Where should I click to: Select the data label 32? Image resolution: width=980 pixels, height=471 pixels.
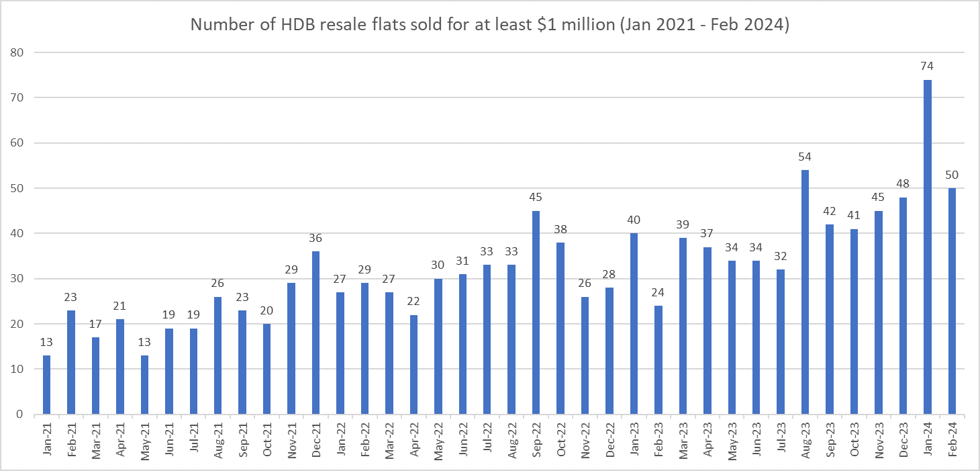tap(781, 256)
